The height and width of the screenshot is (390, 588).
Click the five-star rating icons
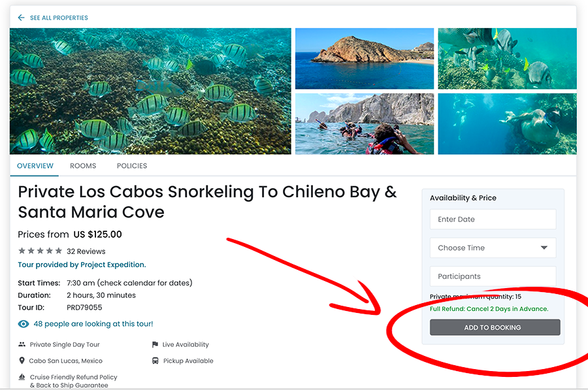click(x=40, y=251)
